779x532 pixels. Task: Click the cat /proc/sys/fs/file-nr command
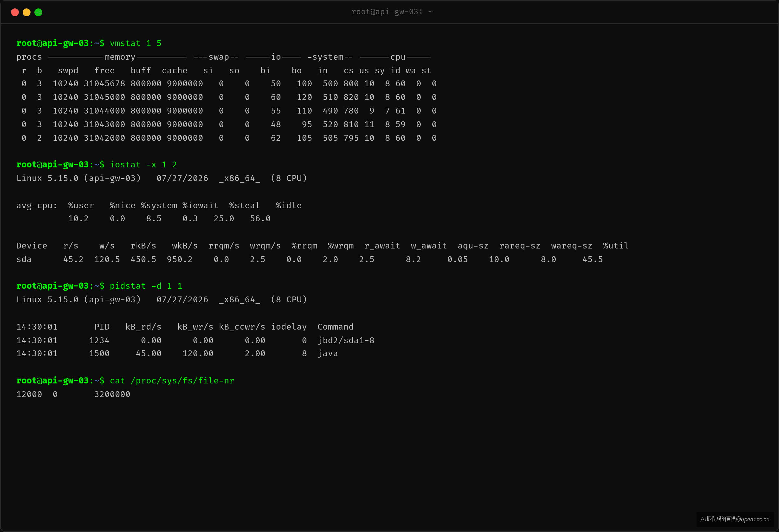tap(172, 381)
